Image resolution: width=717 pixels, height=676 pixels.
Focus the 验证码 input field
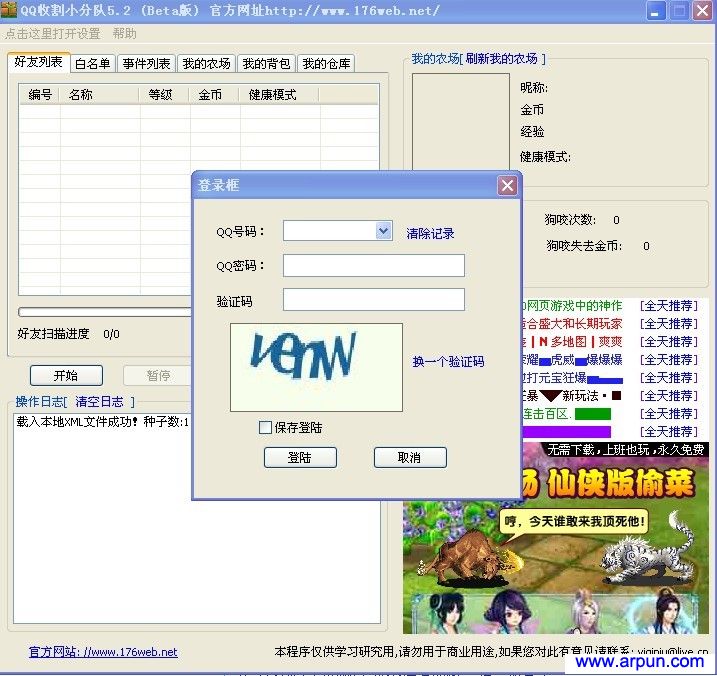[x=373, y=299]
